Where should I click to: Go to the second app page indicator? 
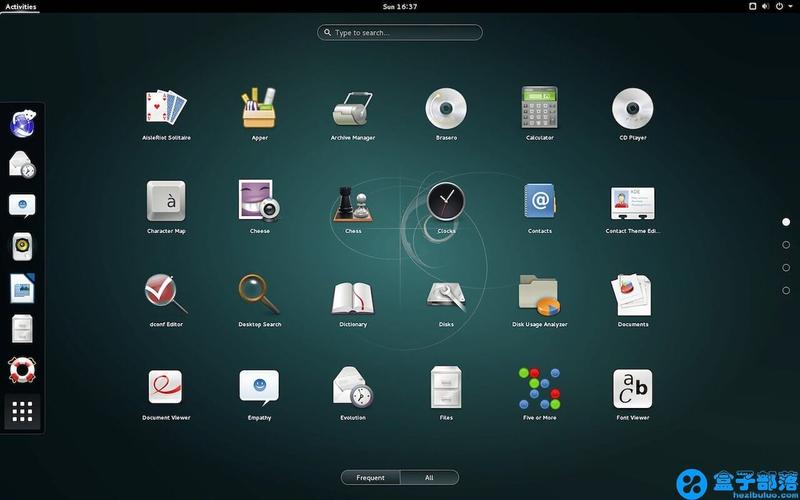[x=786, y=245]
